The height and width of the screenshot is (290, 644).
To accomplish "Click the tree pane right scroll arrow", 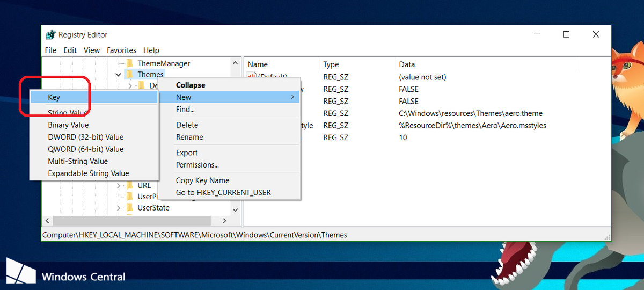I will coord(225,221).
